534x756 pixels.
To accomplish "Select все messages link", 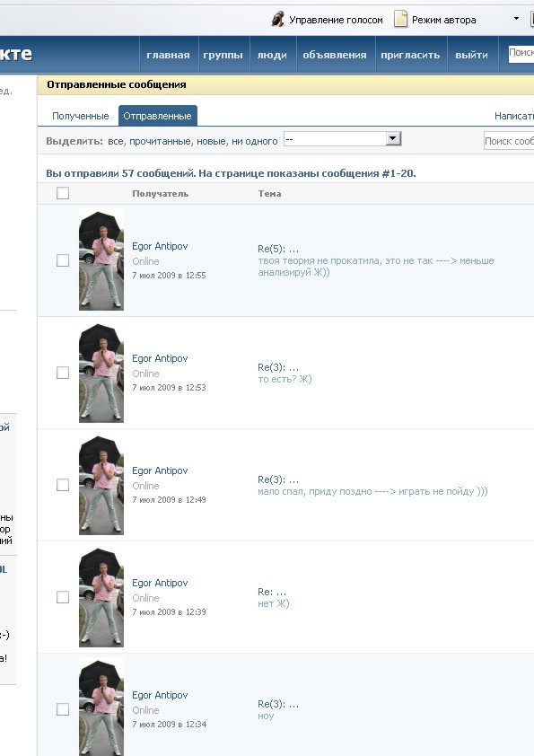I will tap(116, 141).
